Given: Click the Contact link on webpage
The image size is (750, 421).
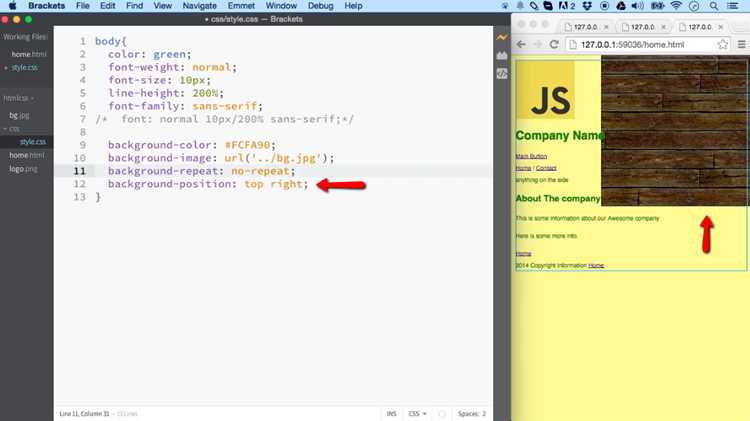Looking at the screenshot, I should point(546,168).
